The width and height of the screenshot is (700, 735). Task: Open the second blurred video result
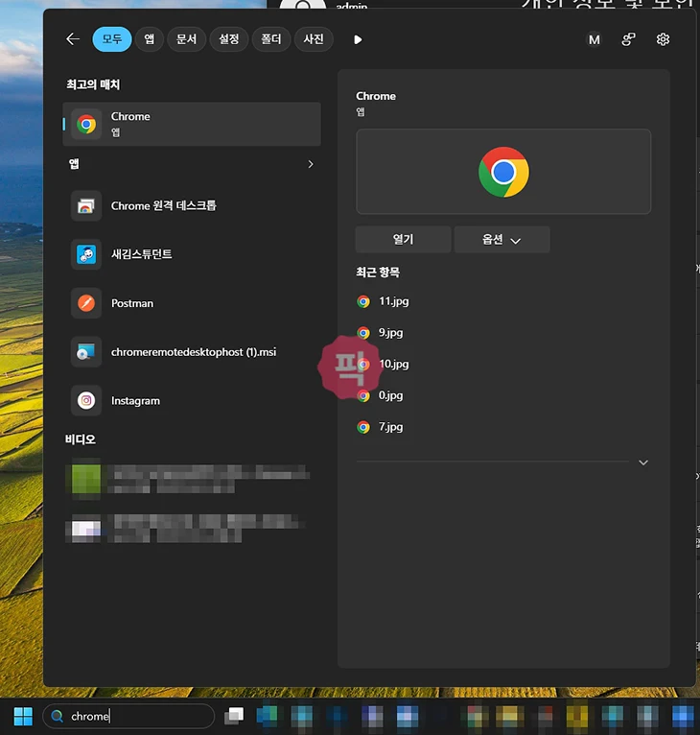(187, 529)
